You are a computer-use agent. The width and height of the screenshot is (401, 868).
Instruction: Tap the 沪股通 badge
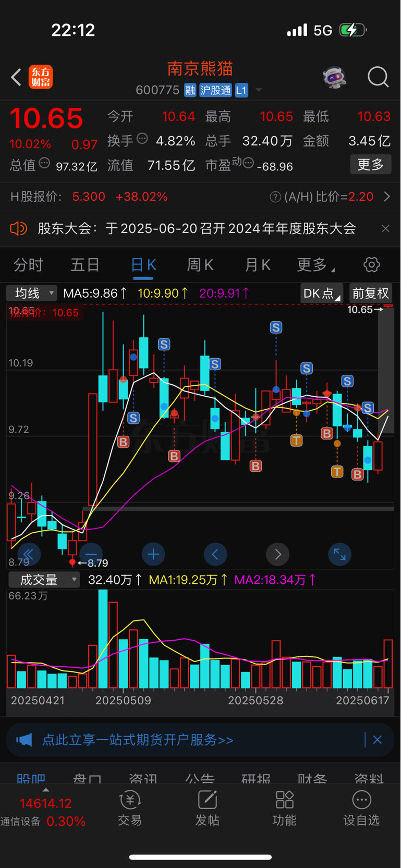(215, 90)
